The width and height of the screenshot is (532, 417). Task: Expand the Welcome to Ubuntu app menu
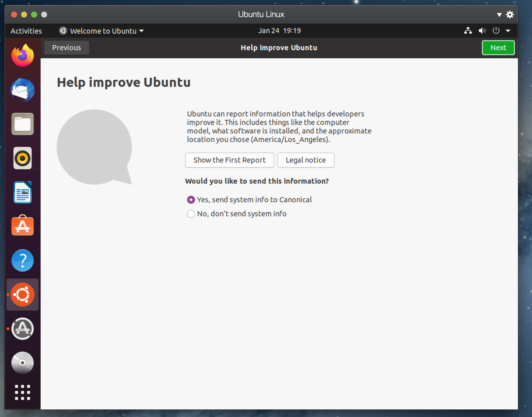[x=102, y=31]
